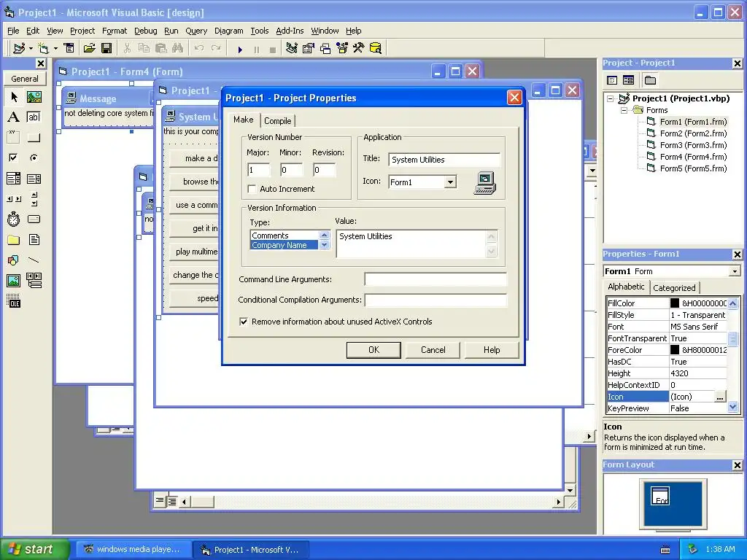747x560 pixels.
Task: Click Cancel in Project Properties
Action: pos(433,350)
